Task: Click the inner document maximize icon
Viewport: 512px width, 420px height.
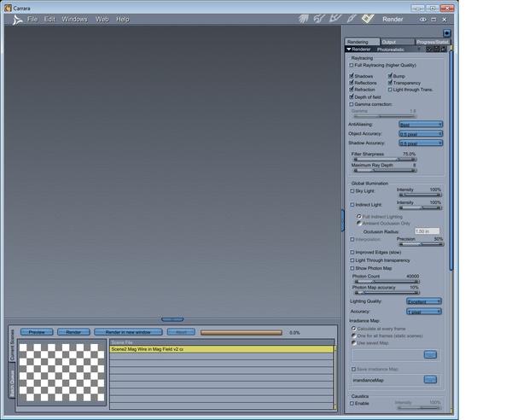Action: (433, 20)
